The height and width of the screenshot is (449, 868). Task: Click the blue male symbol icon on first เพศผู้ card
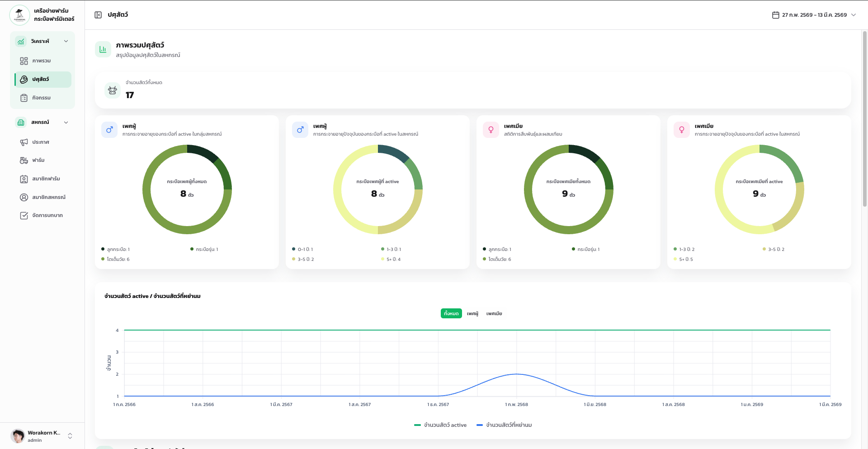point(109,130)
